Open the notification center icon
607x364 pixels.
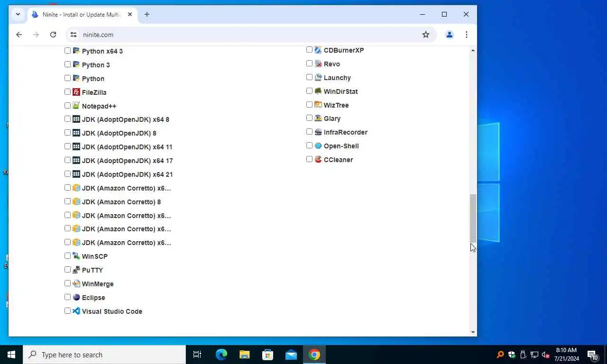click(593, 355)
